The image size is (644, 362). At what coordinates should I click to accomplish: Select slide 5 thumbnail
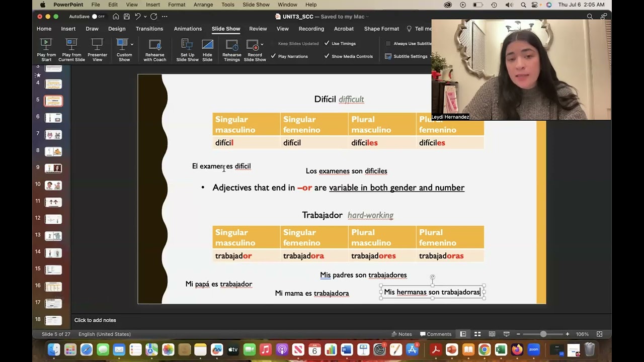[x=53, y=101]
